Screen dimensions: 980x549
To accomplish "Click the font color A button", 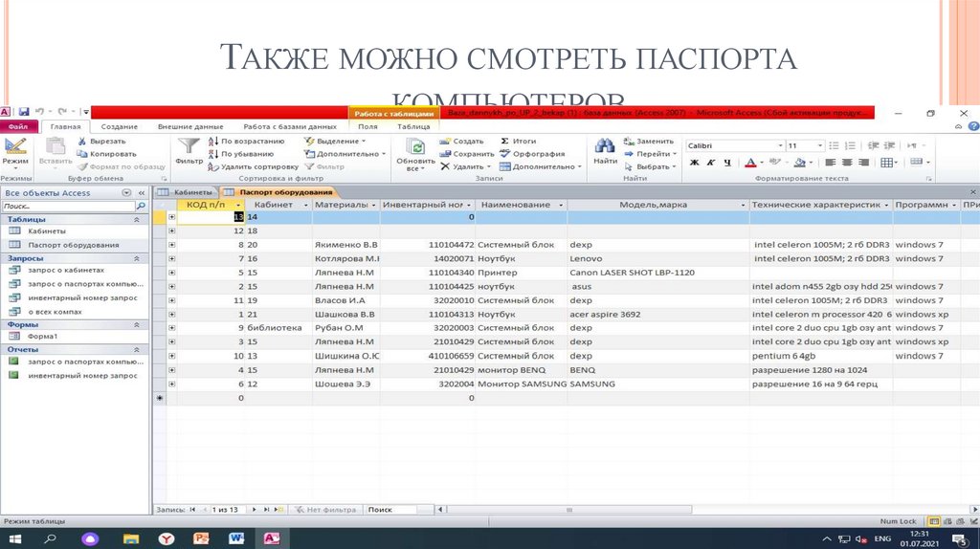I will tap(749, 163).
